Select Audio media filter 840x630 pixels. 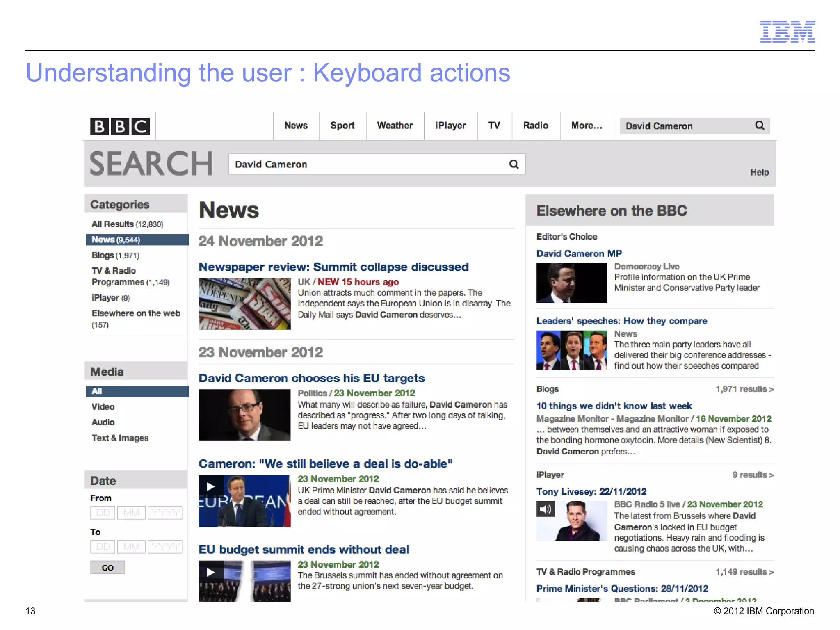(x=103, y=422)
